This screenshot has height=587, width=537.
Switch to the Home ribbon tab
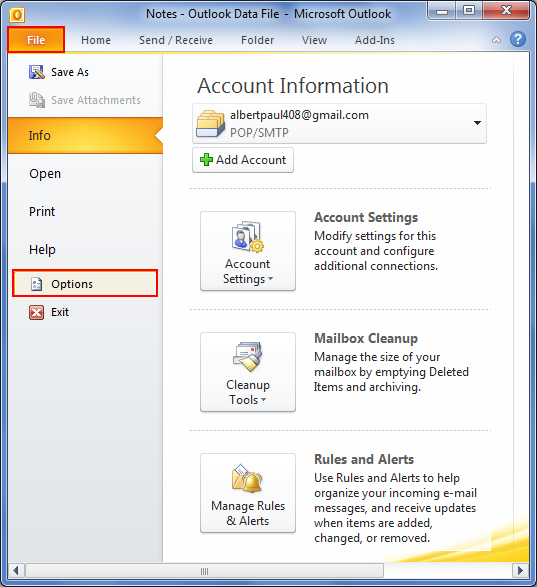[96, 40]
